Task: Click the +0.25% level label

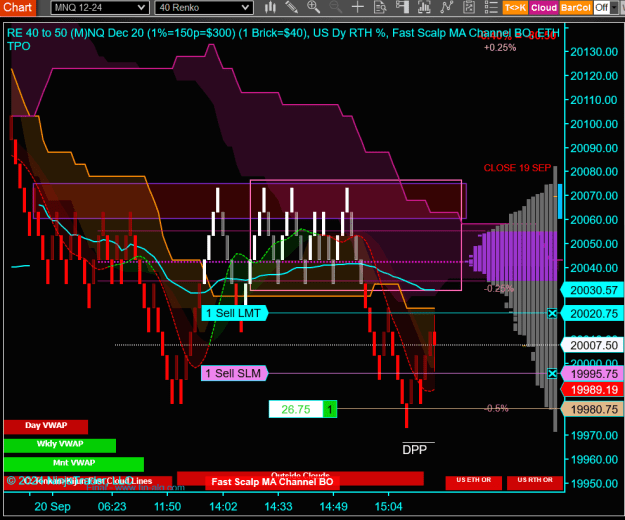Action: pyautogui.click(x=500, y=48)
